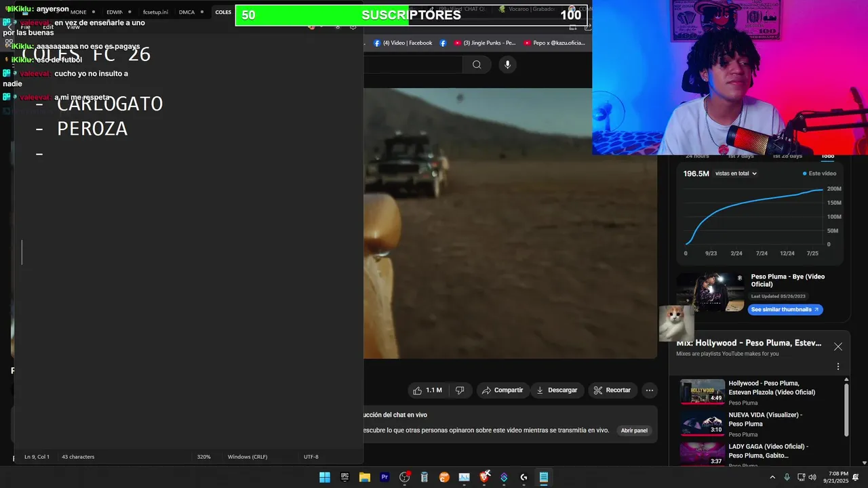
Task: Select LADY GAGA (Video Oficial) playlist title
Action: [x=768, y=451]
